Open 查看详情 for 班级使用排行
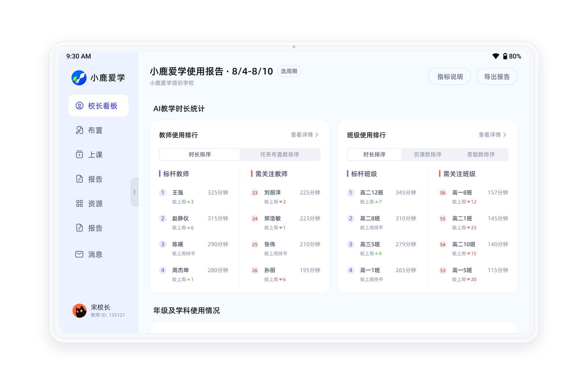 pyautogui.click(x=492, y=135)
